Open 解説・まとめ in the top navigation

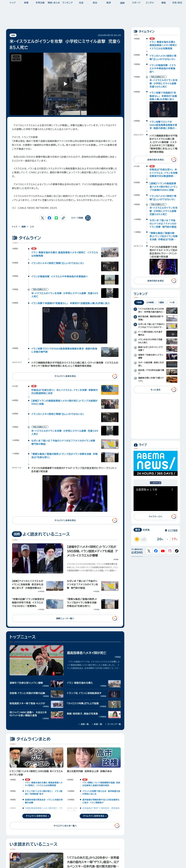pos(54,3)
